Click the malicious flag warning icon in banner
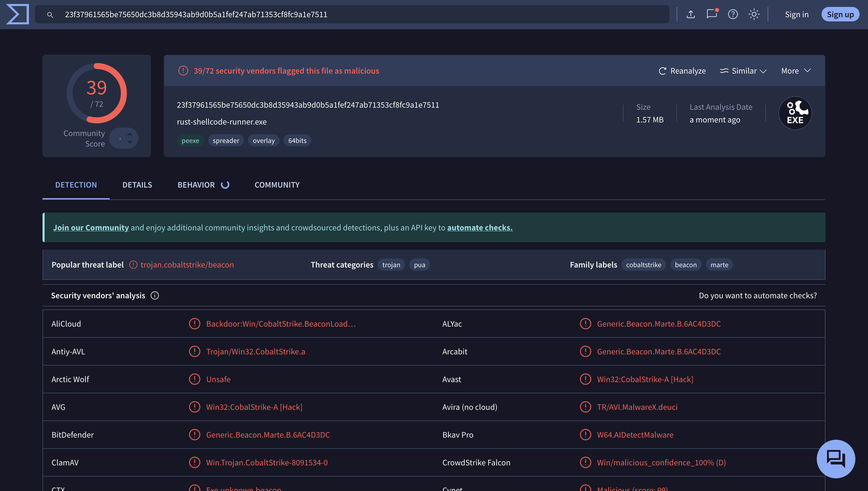The height and width of the screenshot is (491, 868). tap(183, 71)
